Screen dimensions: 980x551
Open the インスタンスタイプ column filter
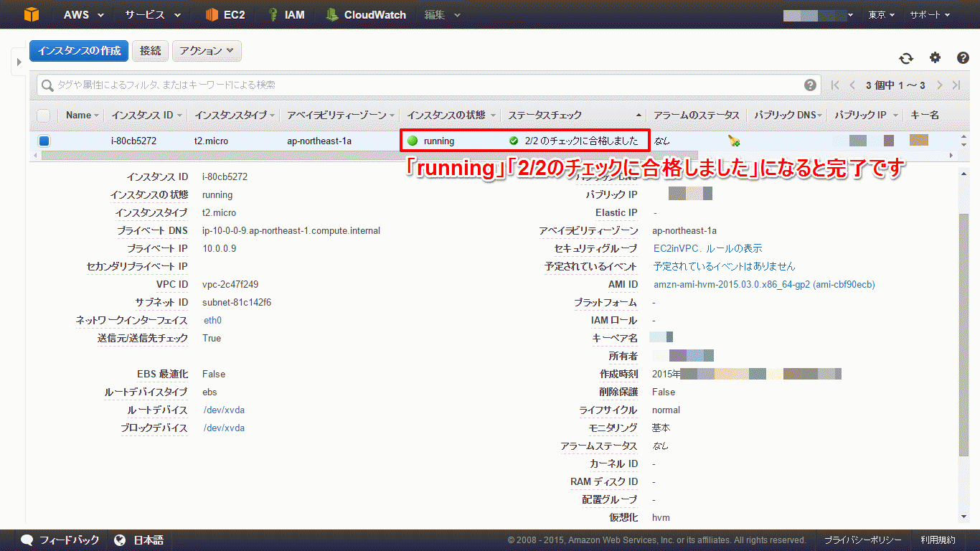[x=273, y=116]
